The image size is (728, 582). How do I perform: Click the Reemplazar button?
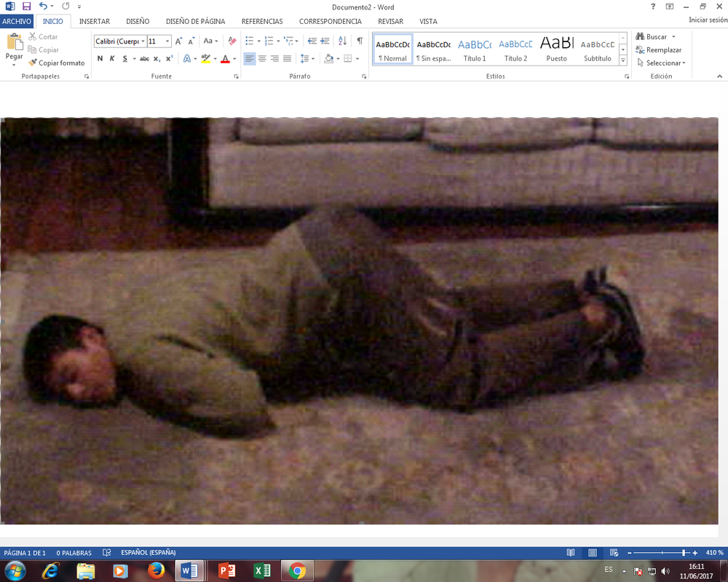pyautogui.click(x=658, y=50)
